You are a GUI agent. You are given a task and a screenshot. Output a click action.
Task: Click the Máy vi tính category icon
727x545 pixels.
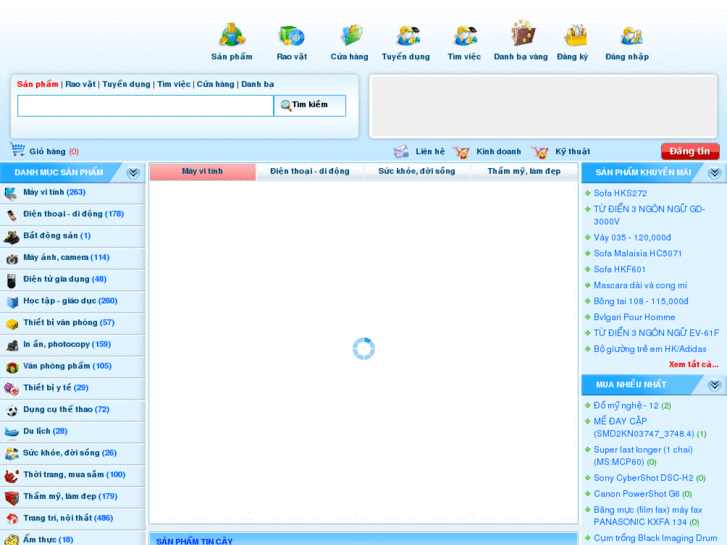coord(11,192)
